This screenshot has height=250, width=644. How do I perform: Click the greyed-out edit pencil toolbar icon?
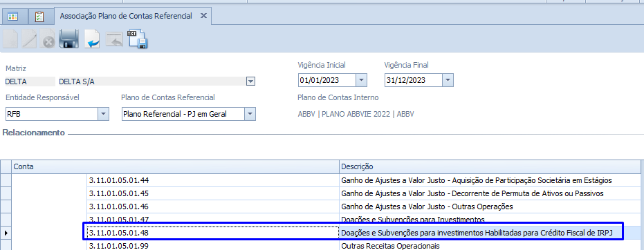click(x=29, y=39)
